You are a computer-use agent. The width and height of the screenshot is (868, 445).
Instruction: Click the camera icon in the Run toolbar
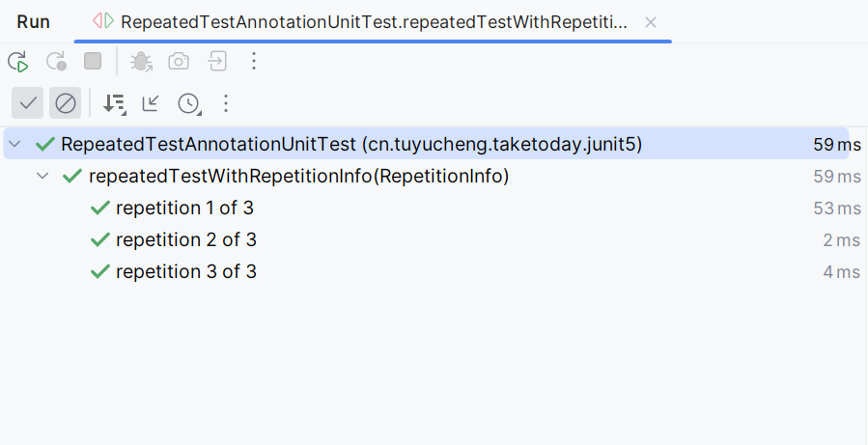tap(179, 61)
